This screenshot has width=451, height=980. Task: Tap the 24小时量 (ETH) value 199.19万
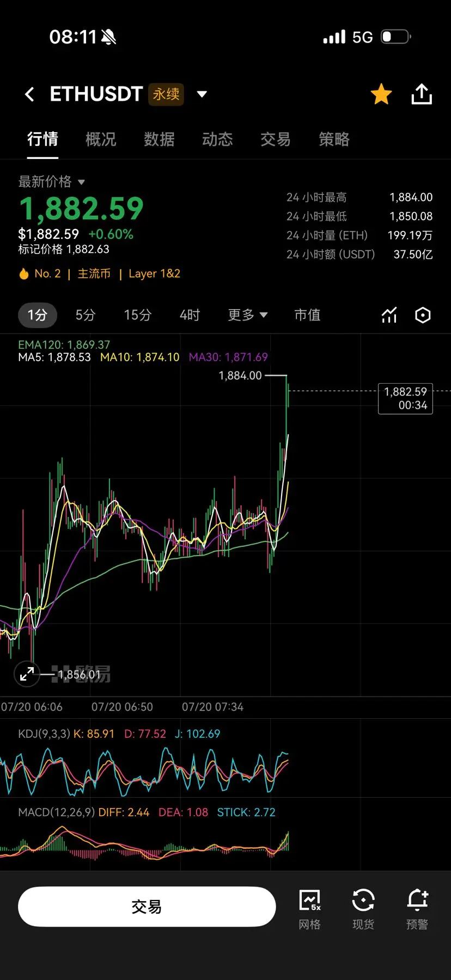tap(410, 235)
